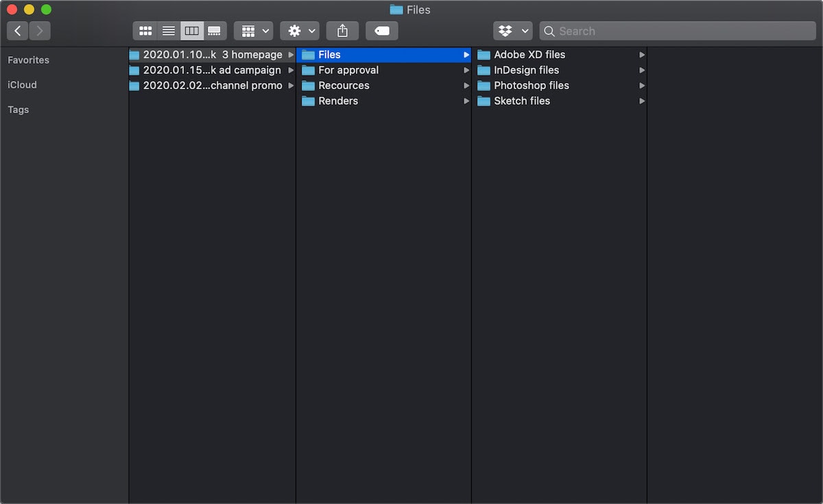823x504 pixels.
Task: Select the 2020.01.15 ad campaign folder
Action: pyautogui.click(x=212, y=70)
